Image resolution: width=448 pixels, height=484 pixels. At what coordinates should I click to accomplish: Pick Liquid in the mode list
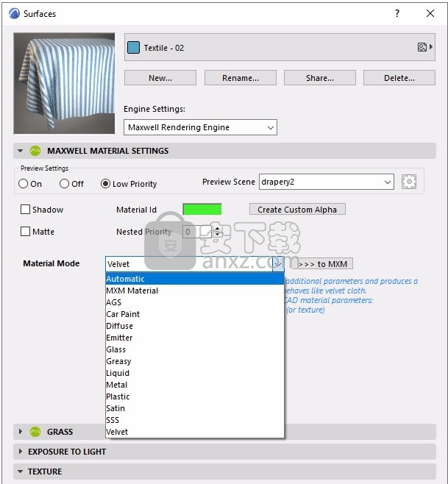coord(194,373)
